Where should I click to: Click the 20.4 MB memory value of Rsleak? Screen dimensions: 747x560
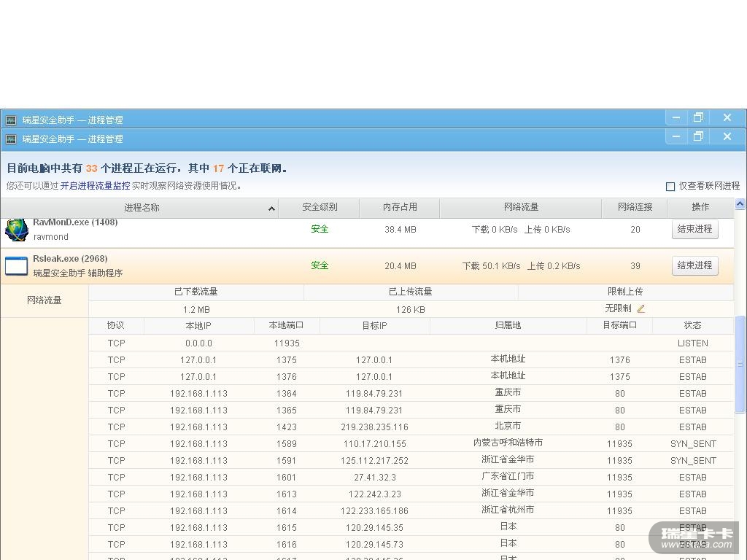coord(400,266)
